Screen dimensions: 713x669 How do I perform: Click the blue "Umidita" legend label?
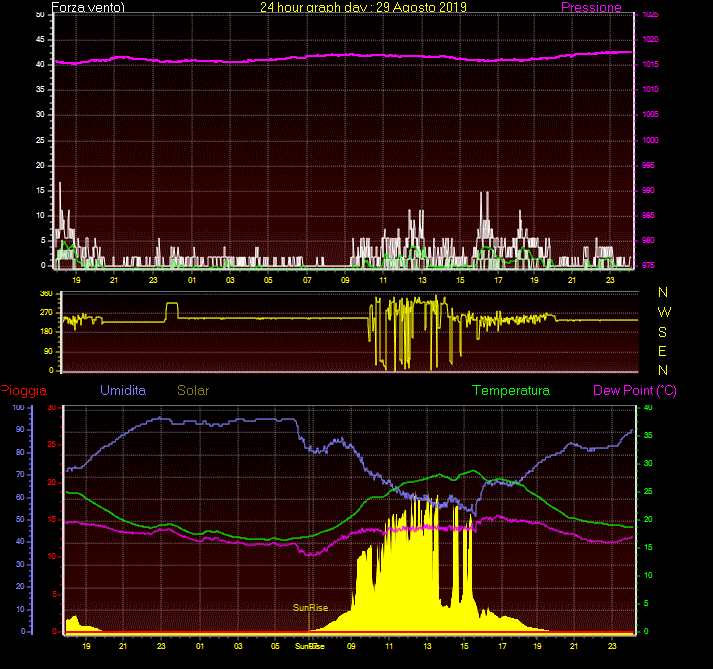[123, 390]
